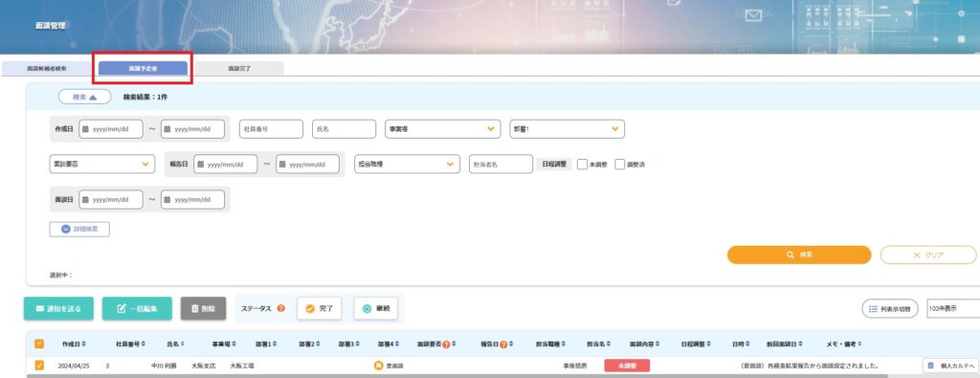The image size is (980, 378).
Task: Click the 社員番号 input field
Action: (271, 129)
